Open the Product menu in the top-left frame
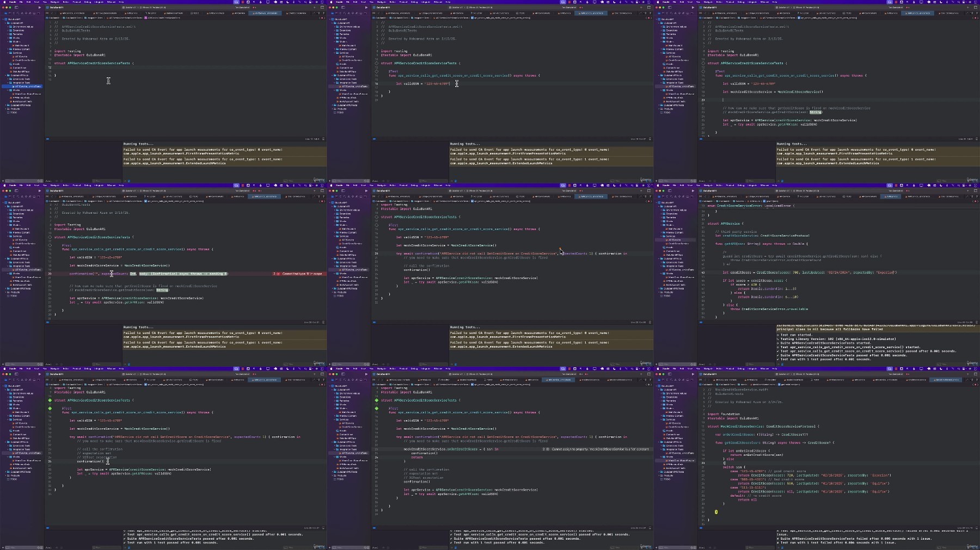Image resolution: width=980 pixels, height=550 pixels. [x=77, y=2]
